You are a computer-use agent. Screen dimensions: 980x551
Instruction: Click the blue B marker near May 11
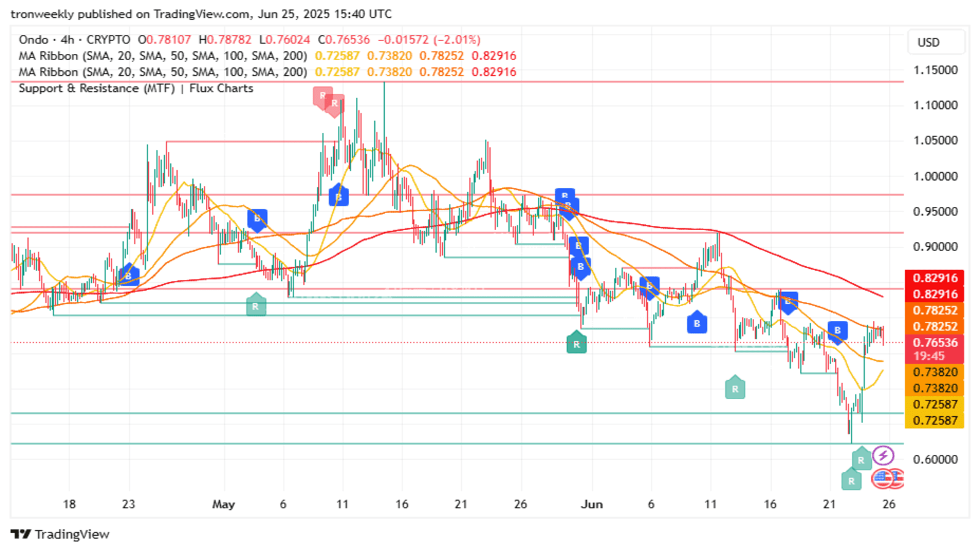coord(339,196)
